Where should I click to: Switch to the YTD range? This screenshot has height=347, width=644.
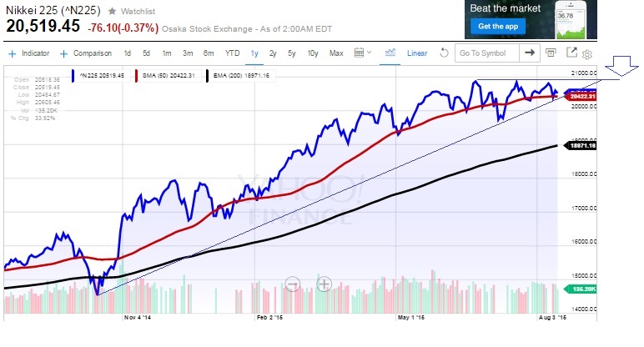point(231,53)
